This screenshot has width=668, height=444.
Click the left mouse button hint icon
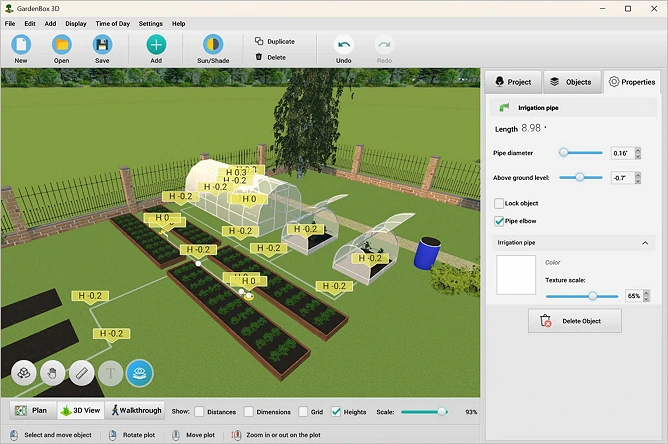pyautogui.click(x=14, y=435)
